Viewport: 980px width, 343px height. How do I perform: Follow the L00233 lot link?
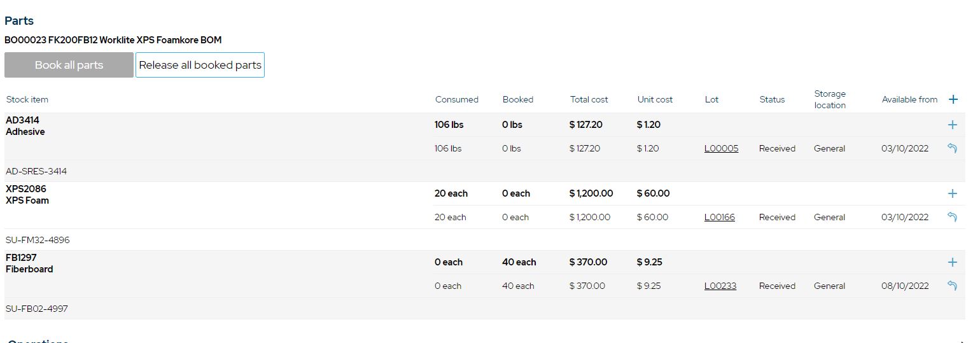pyautogui.click(x=720, y=286)
